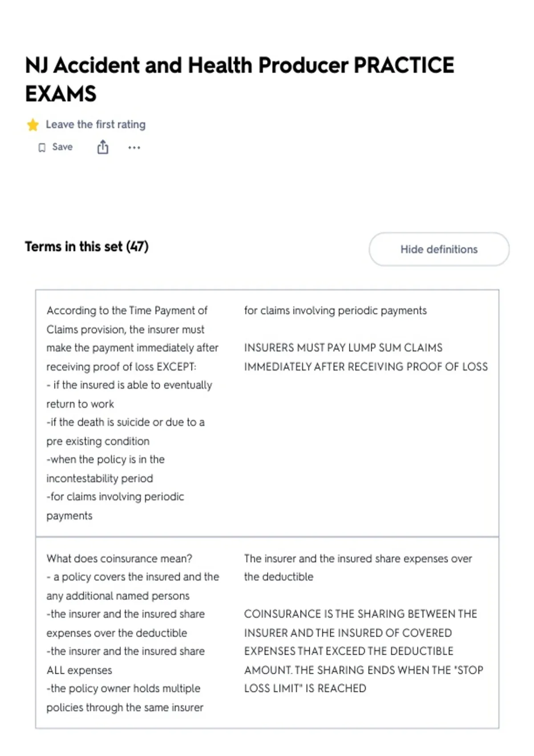Click Leave the first rating link
Screen dimensions: 534x756
[x=96, y=125]
